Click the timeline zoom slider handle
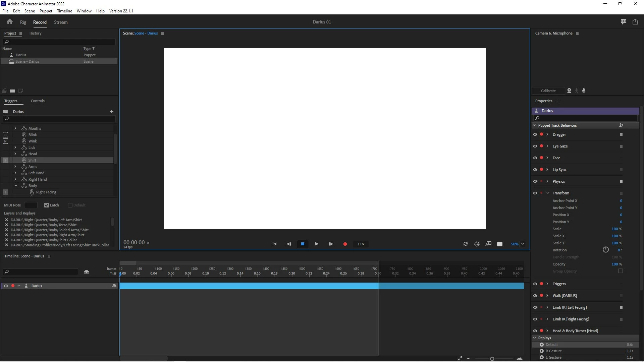644x362 pixels. pos(492,359)
